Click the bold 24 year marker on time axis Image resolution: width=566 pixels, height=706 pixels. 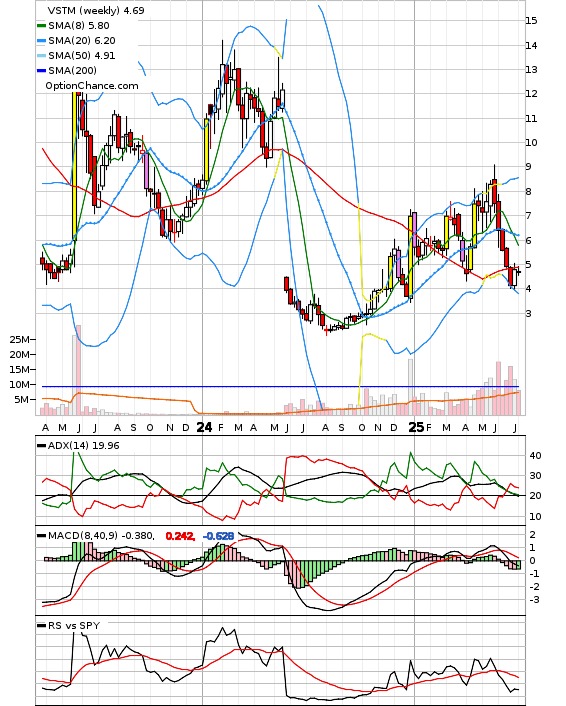[x=204, y=427]
